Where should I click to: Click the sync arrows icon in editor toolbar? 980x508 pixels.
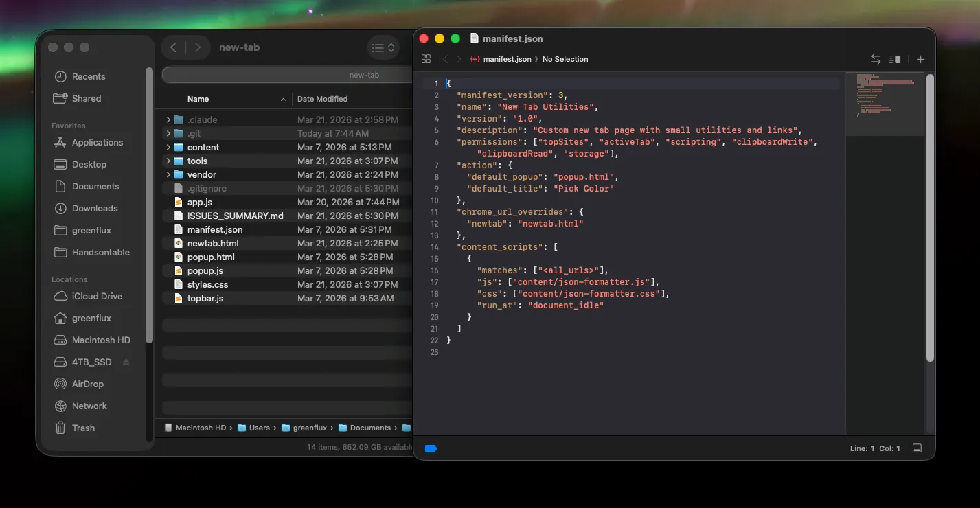tap(876, 59)
